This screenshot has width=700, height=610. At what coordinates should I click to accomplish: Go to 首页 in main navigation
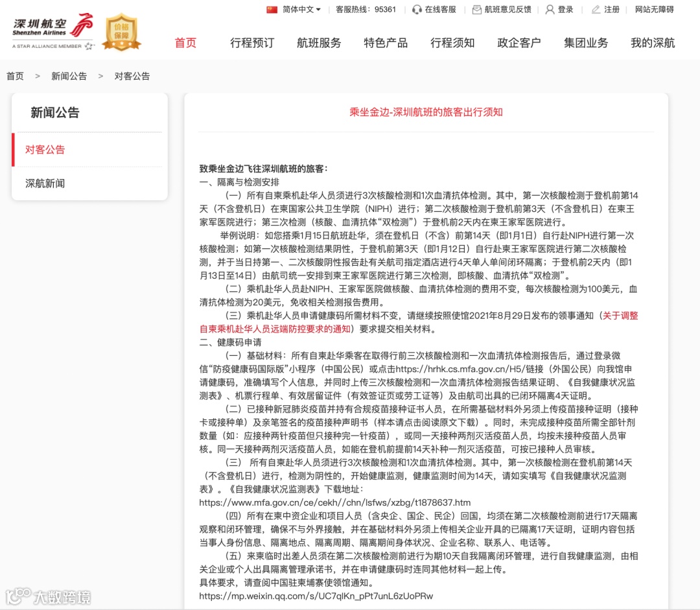tap(185, 43)
